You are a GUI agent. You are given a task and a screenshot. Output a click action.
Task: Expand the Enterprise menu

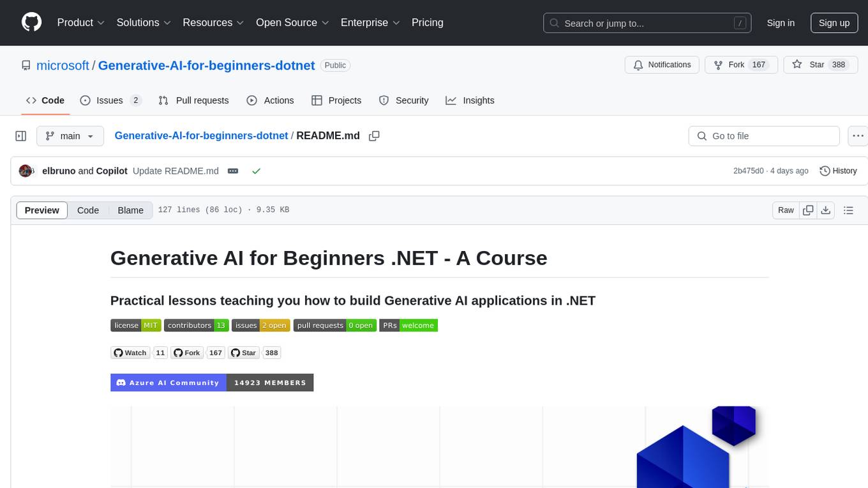pos(370,22)
